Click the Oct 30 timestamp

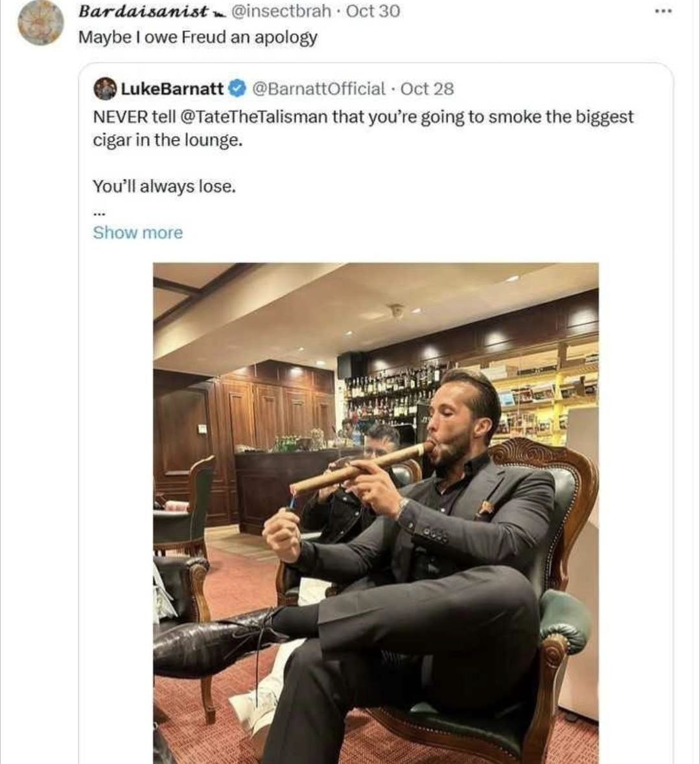[x=373, y=11]
